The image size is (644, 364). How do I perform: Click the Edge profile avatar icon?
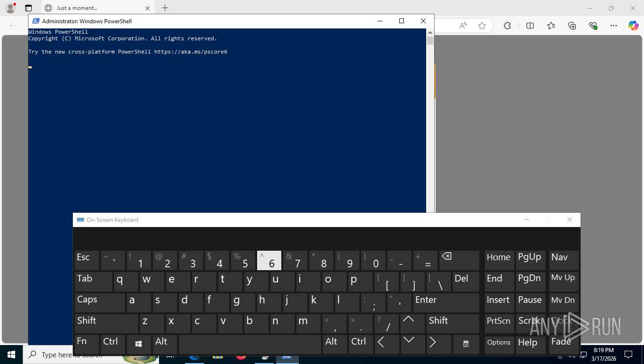click(10, 8)
